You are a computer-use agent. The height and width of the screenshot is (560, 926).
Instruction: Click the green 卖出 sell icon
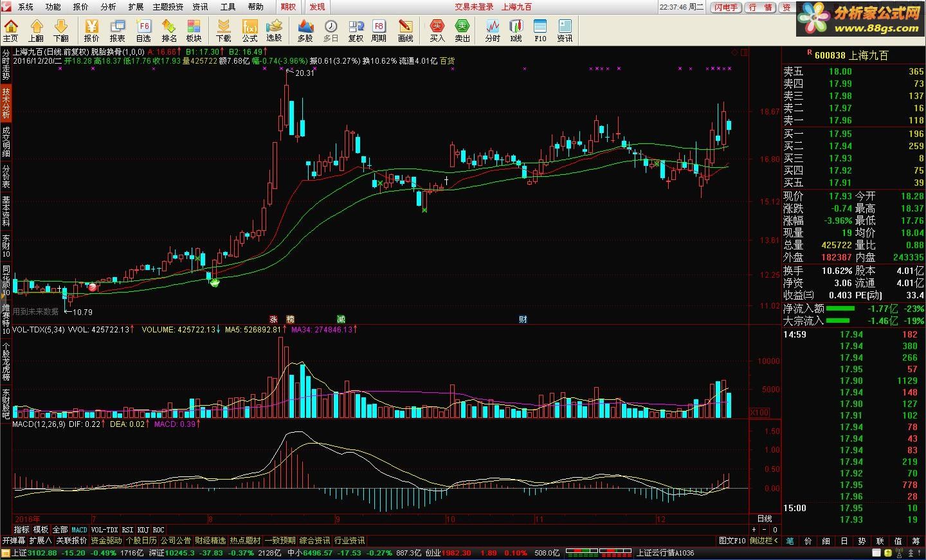coord(462,30)
